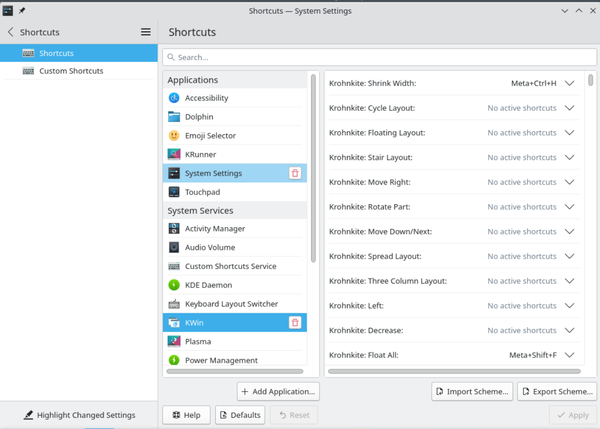
Task: Select the Touchpad list entry
Action: (235, 192)
